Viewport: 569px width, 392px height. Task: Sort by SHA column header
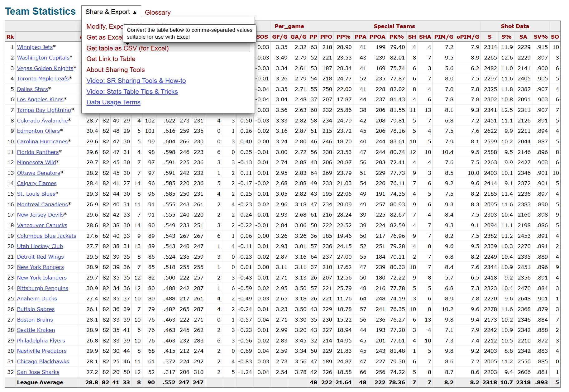425,37
